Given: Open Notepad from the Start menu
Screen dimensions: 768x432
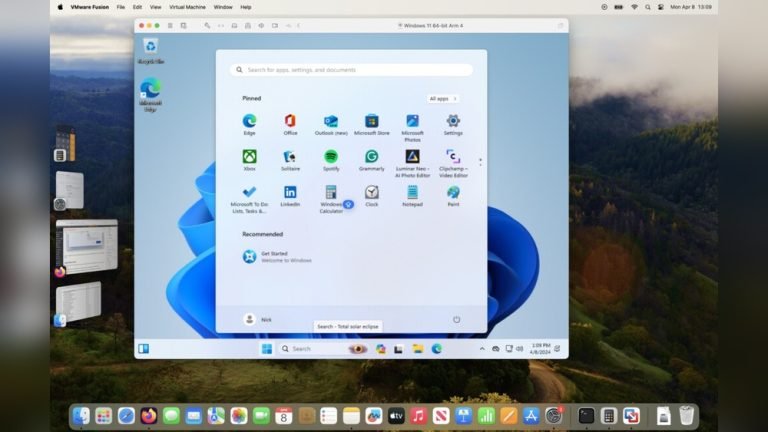Looking at the screenshot, I should (x=412, y=195).
